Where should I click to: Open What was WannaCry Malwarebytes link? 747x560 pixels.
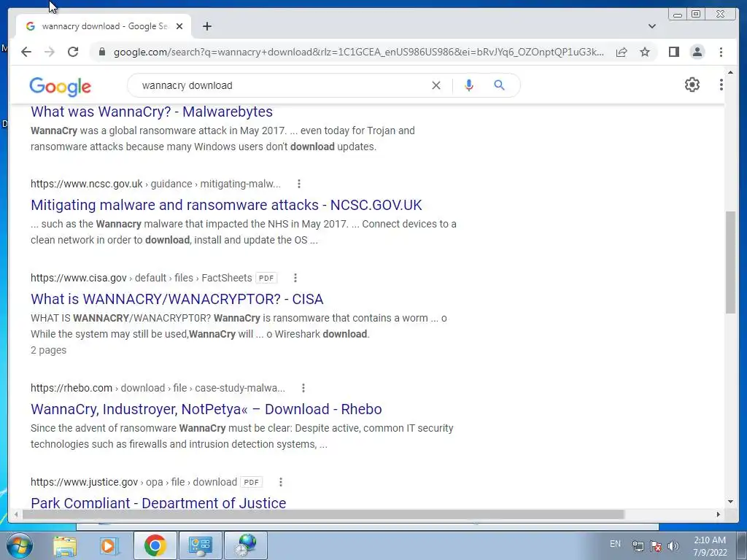[152, 112]
